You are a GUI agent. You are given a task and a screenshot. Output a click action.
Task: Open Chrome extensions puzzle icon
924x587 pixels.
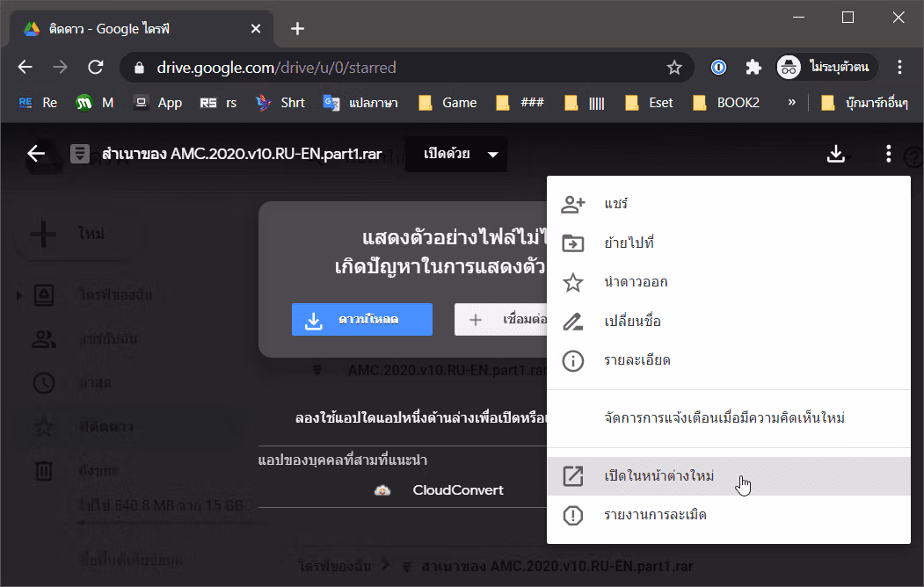(753, 67)
